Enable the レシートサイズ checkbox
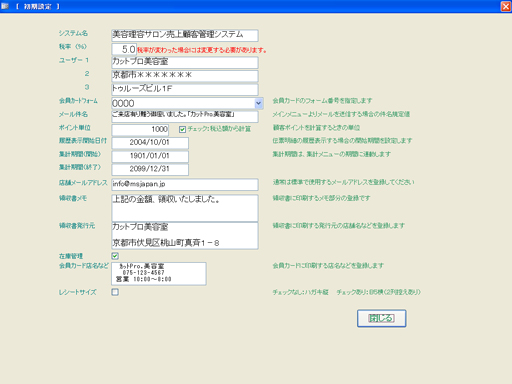This screenshot has width=512, height=384. (x=115, y=292)
